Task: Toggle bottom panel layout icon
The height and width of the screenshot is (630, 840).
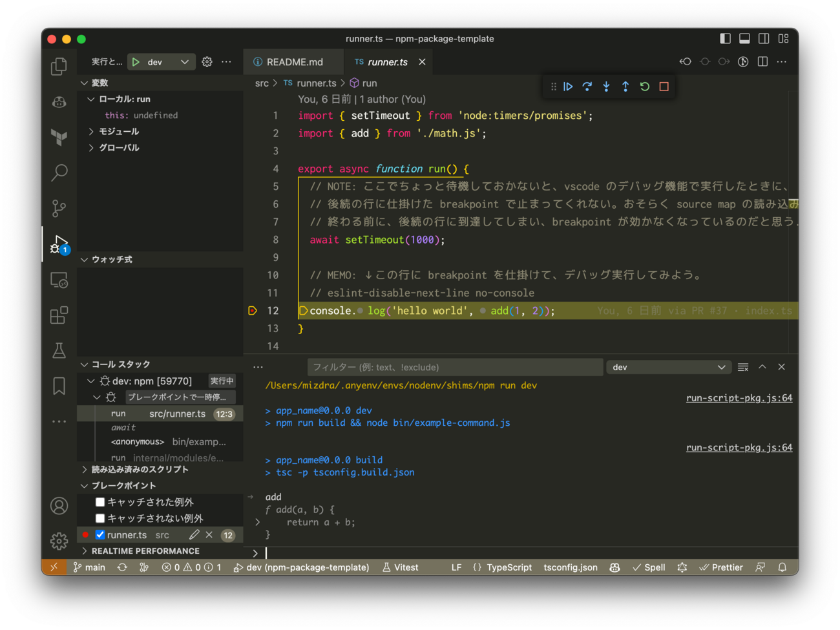Action: [x=744, y=39]
